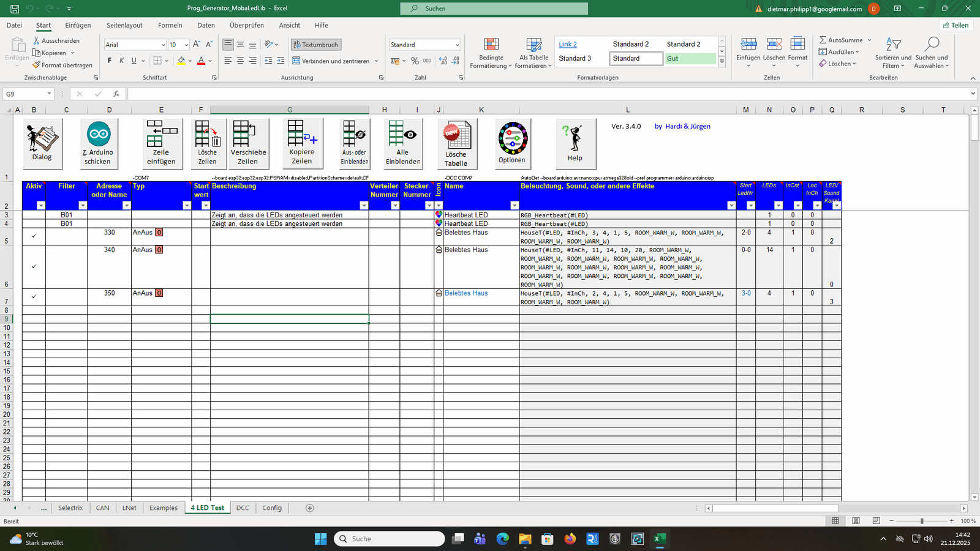Toggle the Aktiv checkmark for address 330

(x=34, y=236)
